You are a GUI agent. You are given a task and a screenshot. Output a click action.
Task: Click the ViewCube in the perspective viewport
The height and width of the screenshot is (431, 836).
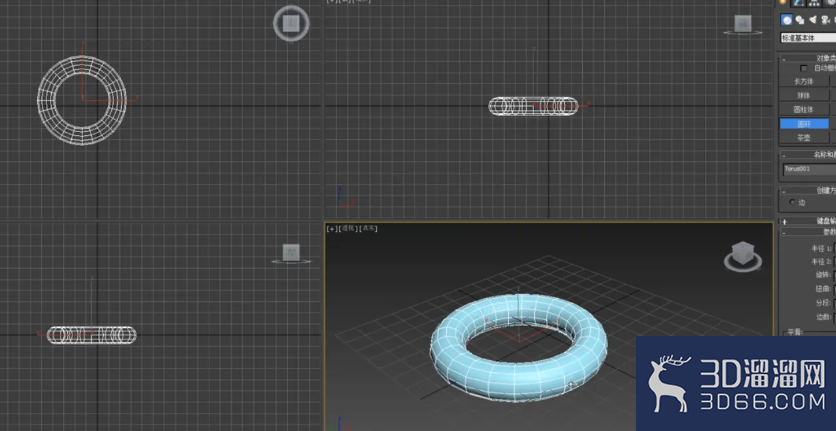tap(743, 255)
